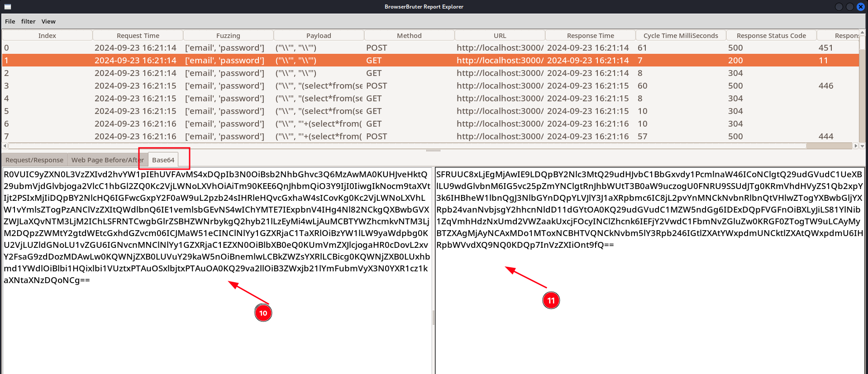The image size is (868, 374).
Task: Sort by the Fuzzing column header
Action: pyautogui.click(x=228, y=35)
